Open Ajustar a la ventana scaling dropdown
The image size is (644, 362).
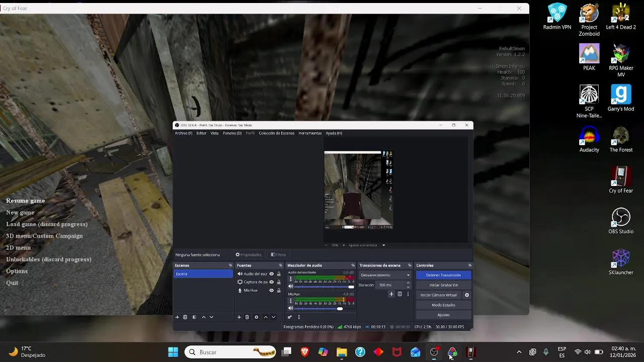coord(367,245)
